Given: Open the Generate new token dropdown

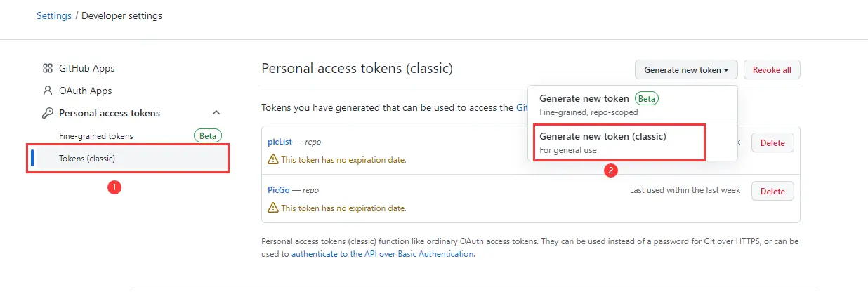Looking at the screenshot, I should pos(686,70).
